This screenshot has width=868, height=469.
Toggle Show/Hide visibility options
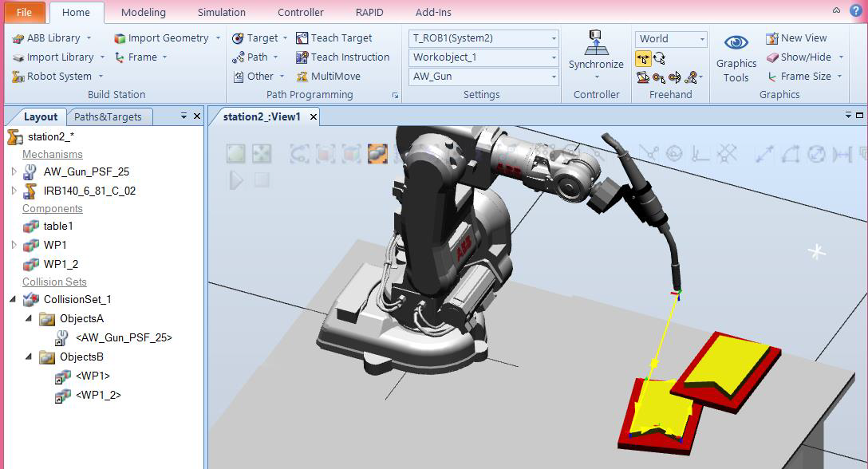(804, 57)
